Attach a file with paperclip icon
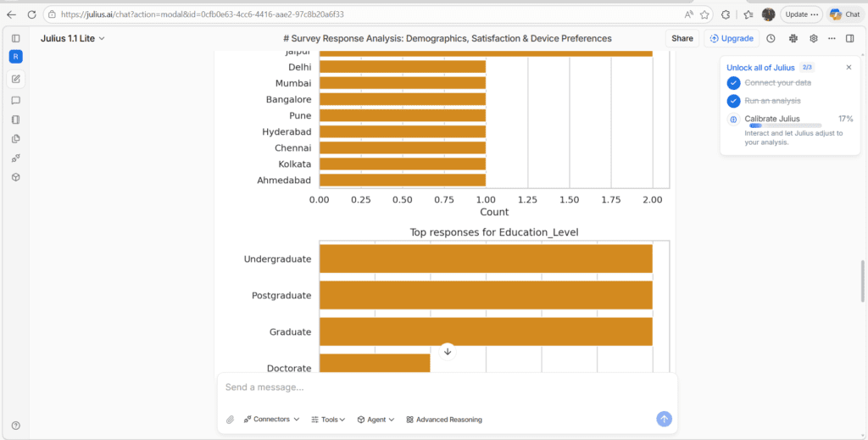The height and width of the screenshot is (440, 868). [x=231, y=420]
